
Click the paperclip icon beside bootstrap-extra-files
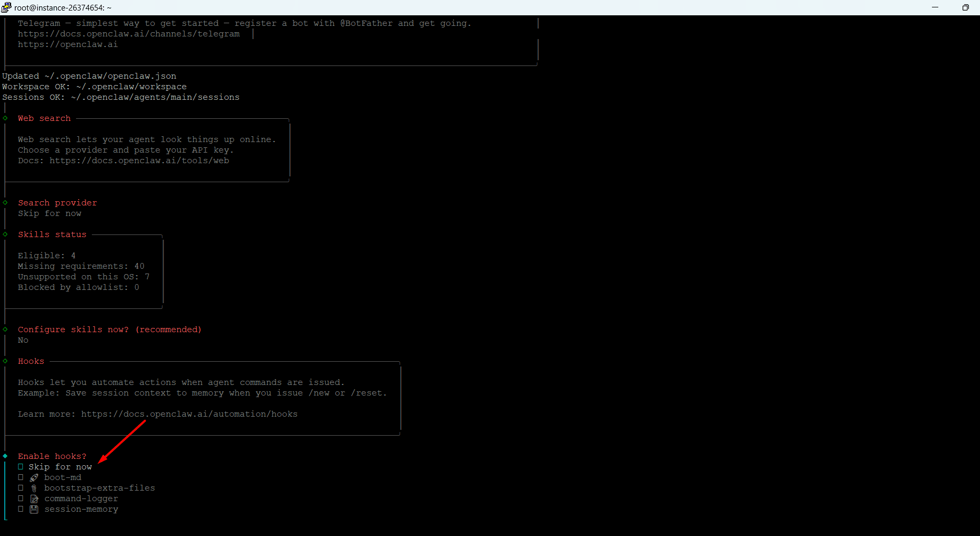point(34,488)
